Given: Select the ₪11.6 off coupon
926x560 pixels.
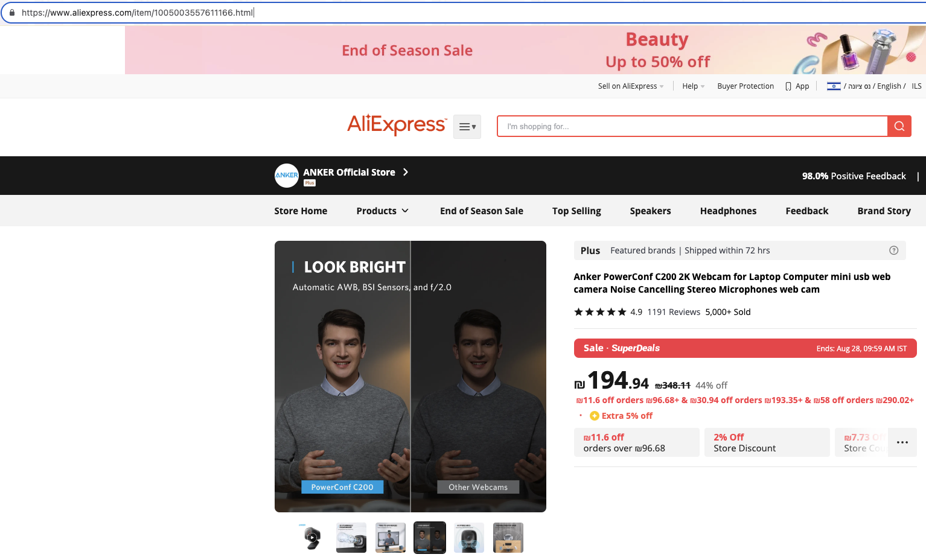Looking at the screenshot, I should [x=636, y=442].
